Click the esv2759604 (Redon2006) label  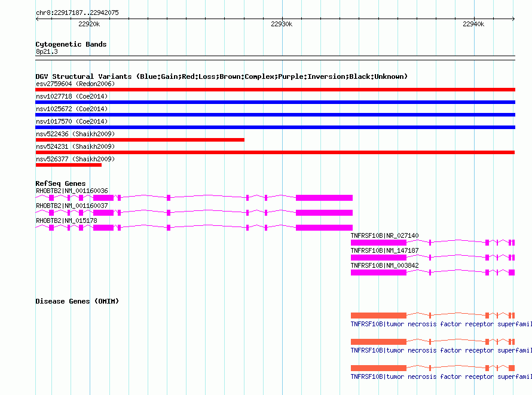(x=75, y=84)
